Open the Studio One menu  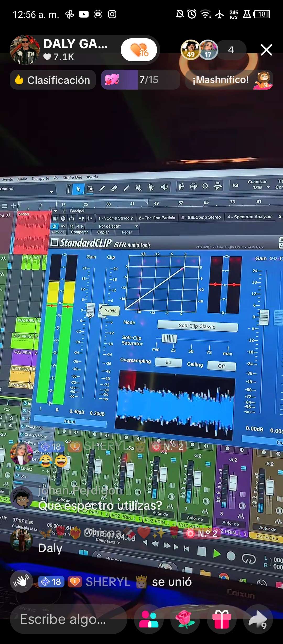tap(72, 177)
